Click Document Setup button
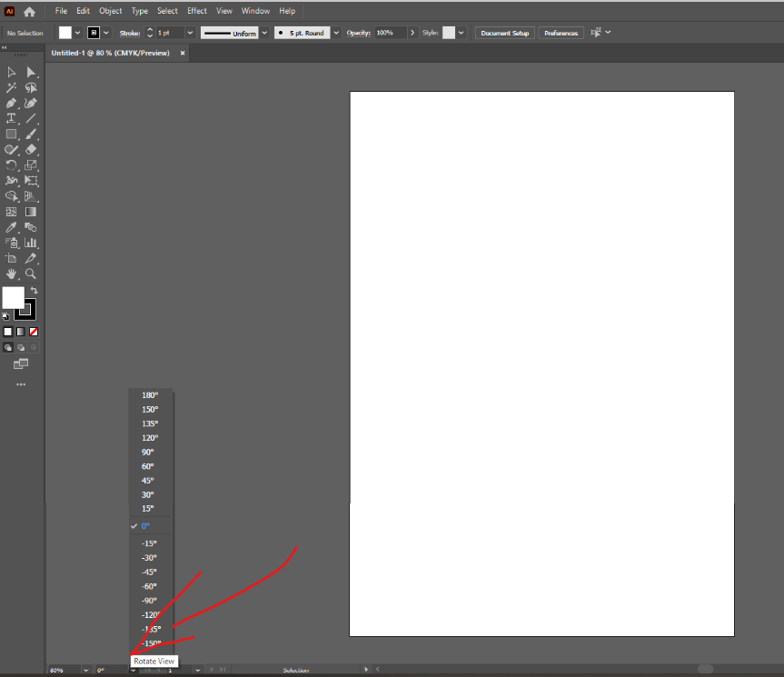This screenshot has height=677, width=784. (x=504, y=33)
